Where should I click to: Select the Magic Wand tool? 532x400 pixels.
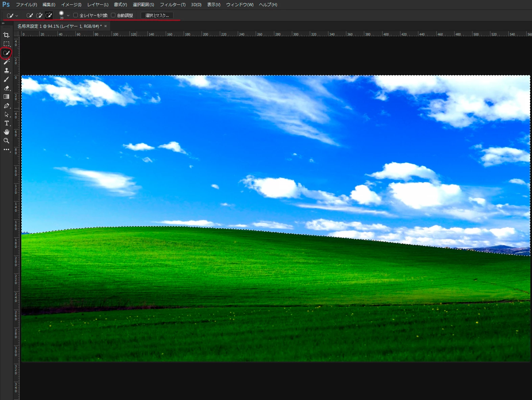click(6, 62)
